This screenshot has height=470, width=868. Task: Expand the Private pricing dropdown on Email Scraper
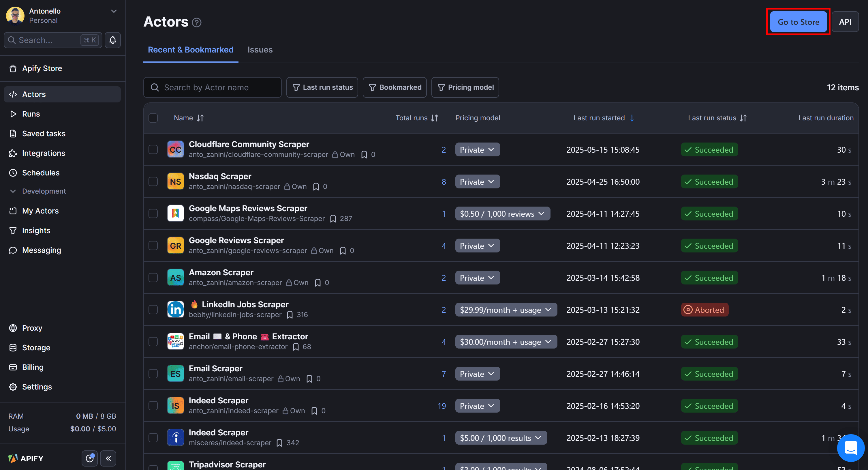coord(478,374)
